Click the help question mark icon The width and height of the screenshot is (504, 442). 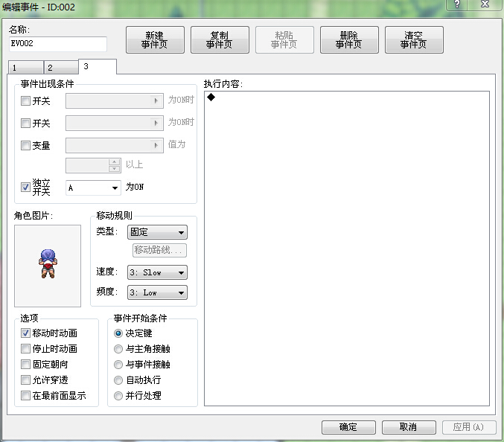[x=457, y=4]
